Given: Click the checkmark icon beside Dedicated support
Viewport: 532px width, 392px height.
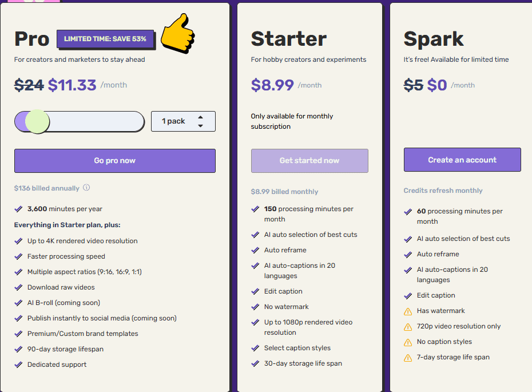Looking at the screenshot, I should (x=18, y=365).
